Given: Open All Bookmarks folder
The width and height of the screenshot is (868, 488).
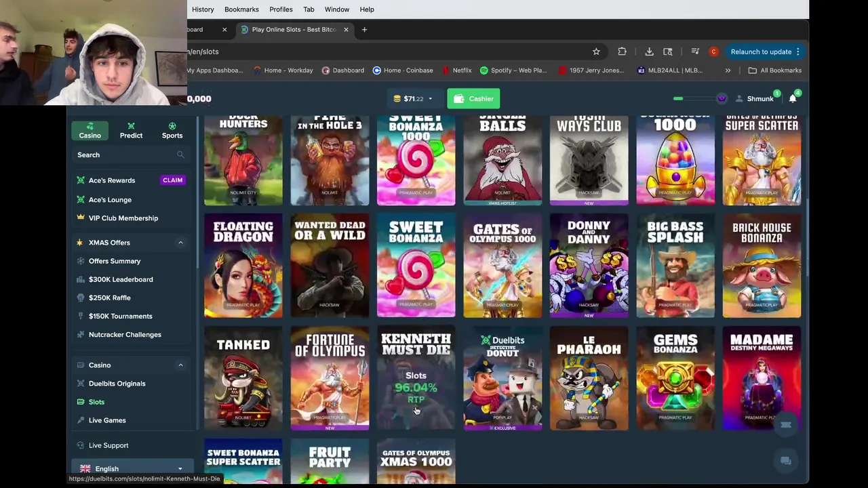Looking at the screenshot, I should point(774,70).
